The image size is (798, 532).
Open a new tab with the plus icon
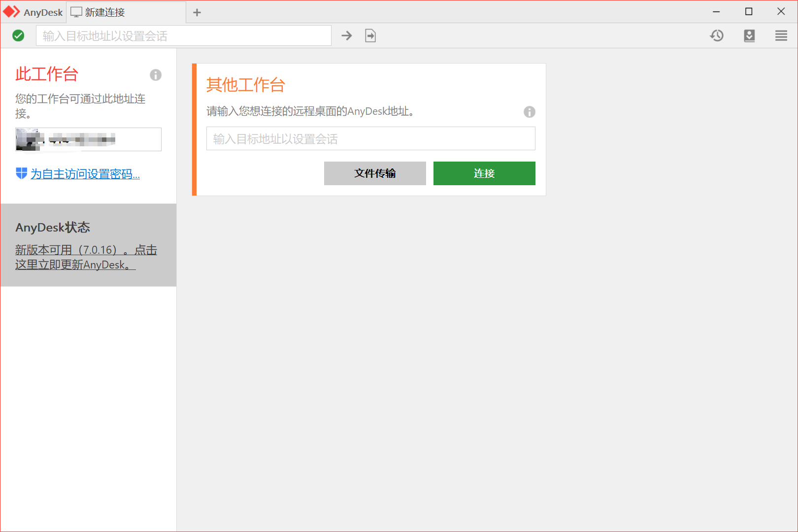(197, 12)
